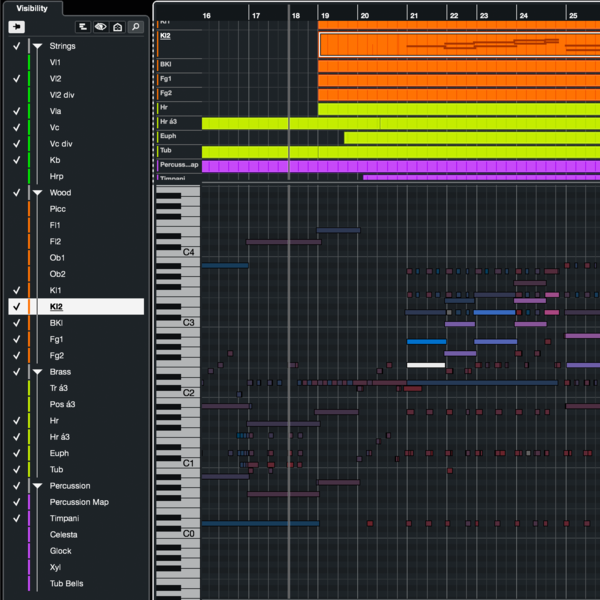Click the pin icon in Visibility panel
This screenshot has height=600, width=600.
17,27
